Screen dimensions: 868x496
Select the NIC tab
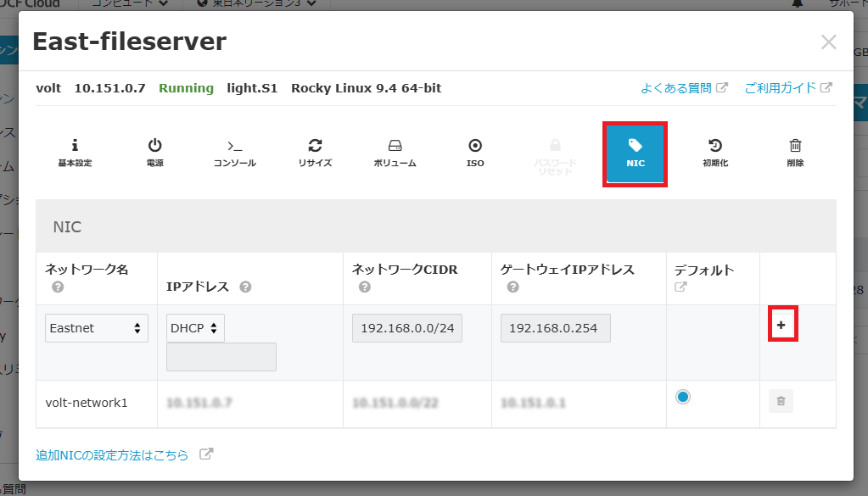click(x=635, y=153)
